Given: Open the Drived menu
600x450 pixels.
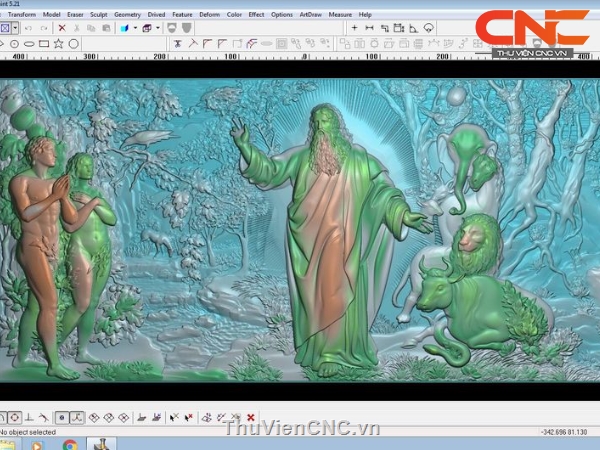Looking at the screenshot, I should [156, 15].
